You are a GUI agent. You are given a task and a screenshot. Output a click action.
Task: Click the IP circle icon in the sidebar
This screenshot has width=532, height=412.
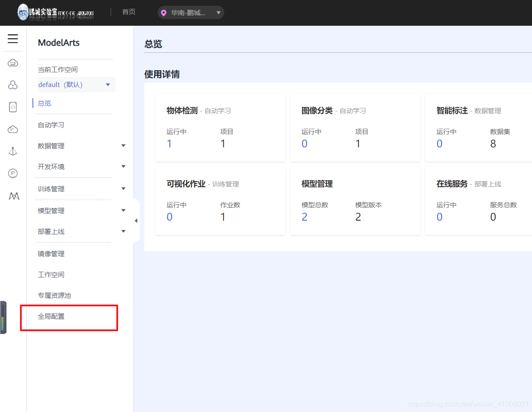(13, 173)
